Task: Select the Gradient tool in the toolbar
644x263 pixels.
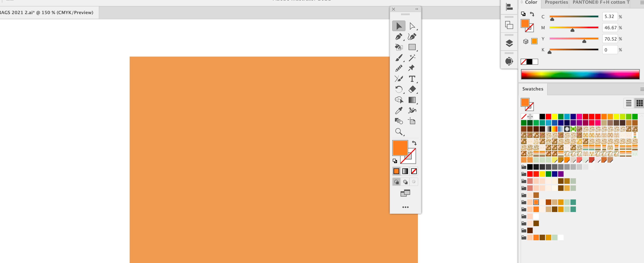Action: 412,100
